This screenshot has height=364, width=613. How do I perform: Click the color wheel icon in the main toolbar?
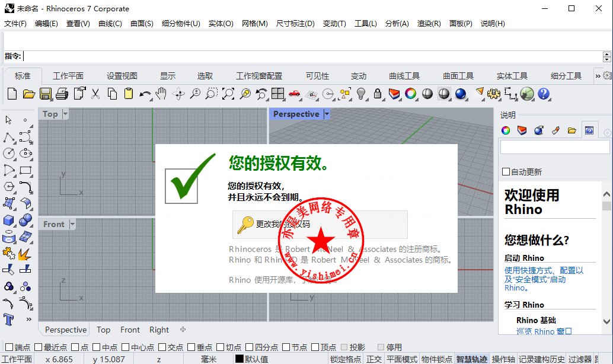point(410,94)
